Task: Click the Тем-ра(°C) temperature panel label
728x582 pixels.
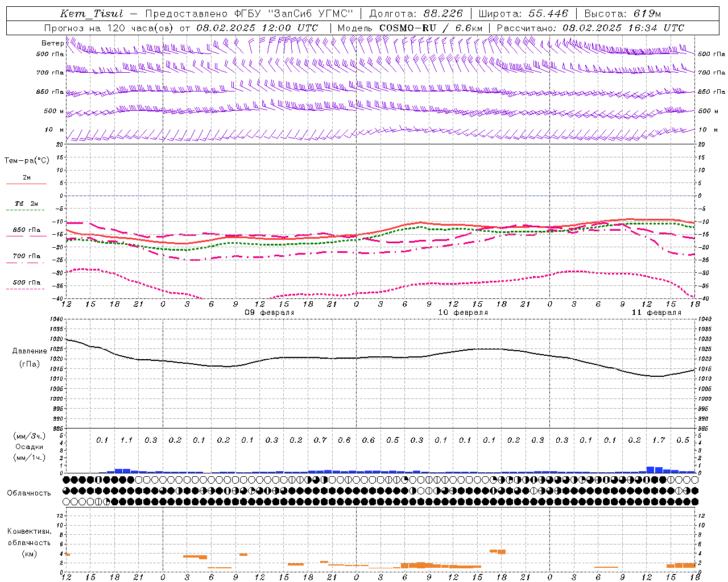Action: (27, 160)
